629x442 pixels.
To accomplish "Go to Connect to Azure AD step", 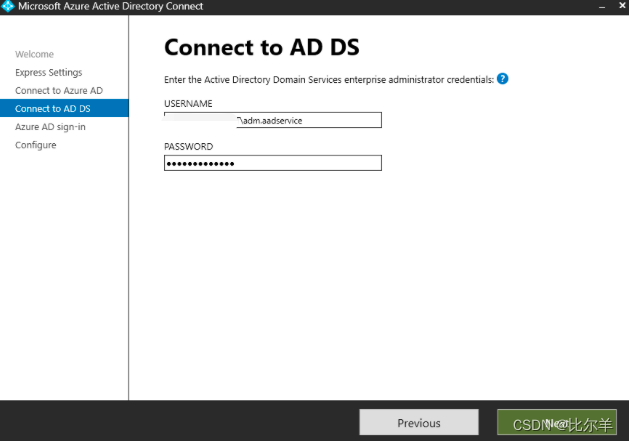I will [59, 91].
